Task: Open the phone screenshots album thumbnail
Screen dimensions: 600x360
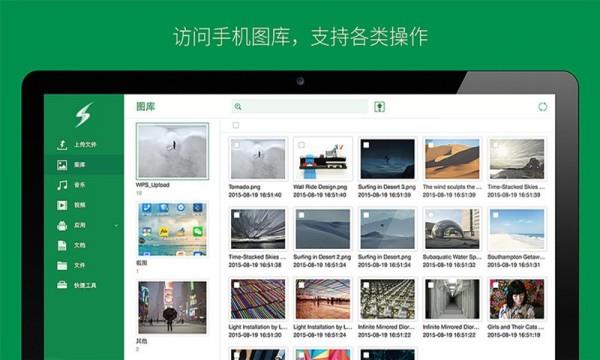Action: pyautogui.click(x=172, y=229)
